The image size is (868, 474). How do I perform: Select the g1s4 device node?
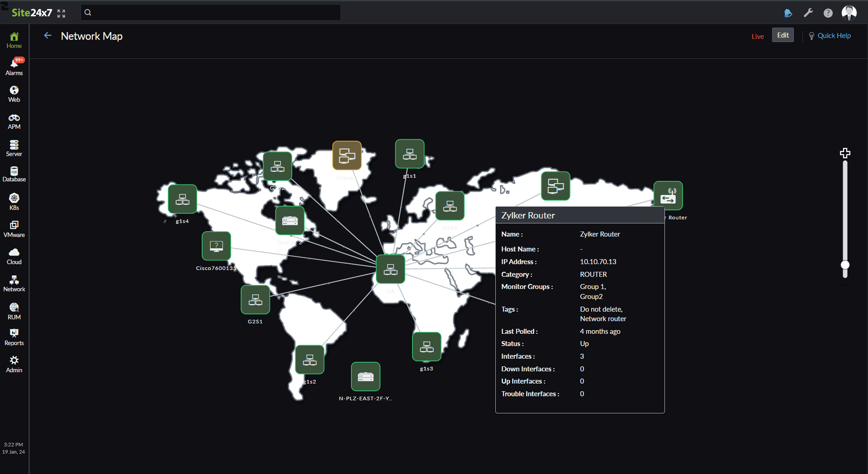tap(182, 199)
